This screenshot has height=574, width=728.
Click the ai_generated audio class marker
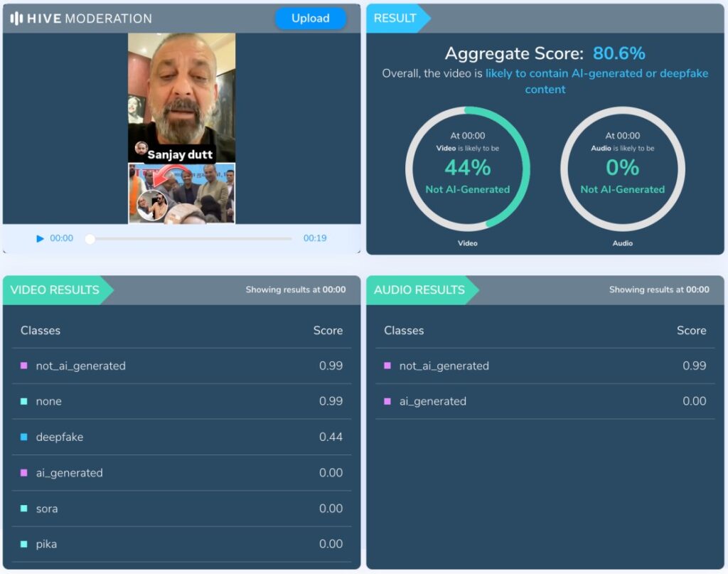click(387, 402)
